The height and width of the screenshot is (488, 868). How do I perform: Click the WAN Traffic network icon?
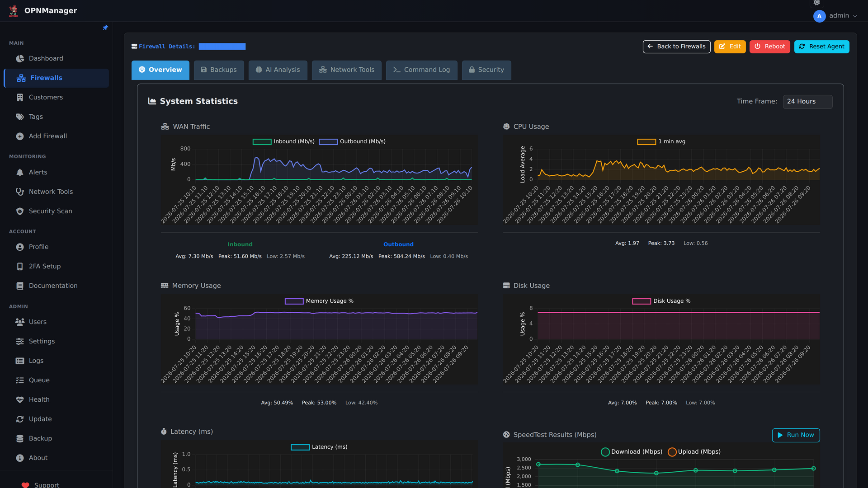[x=165, y=127]
